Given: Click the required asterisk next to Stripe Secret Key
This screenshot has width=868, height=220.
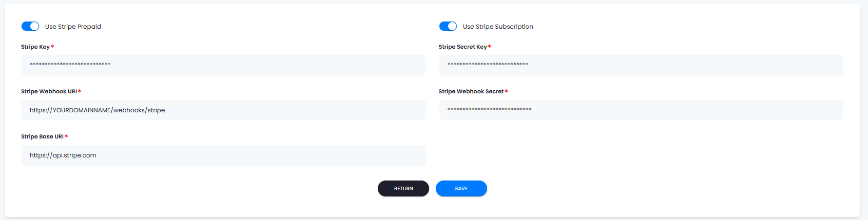Looking at the screenshot, I should pos(490,47).
